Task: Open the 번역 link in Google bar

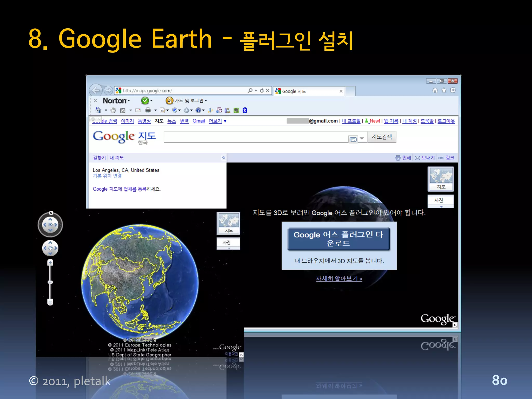Action: point(184,121)
